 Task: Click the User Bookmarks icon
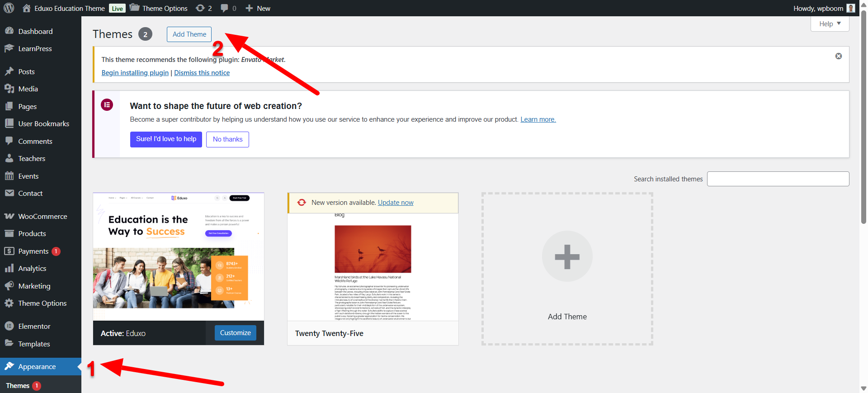coord(9,123)
